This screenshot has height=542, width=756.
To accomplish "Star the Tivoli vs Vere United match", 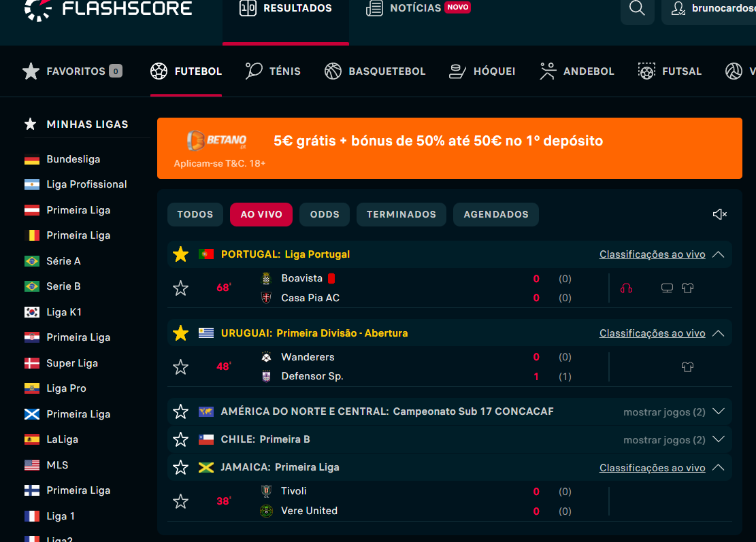I will pos(181,501).
